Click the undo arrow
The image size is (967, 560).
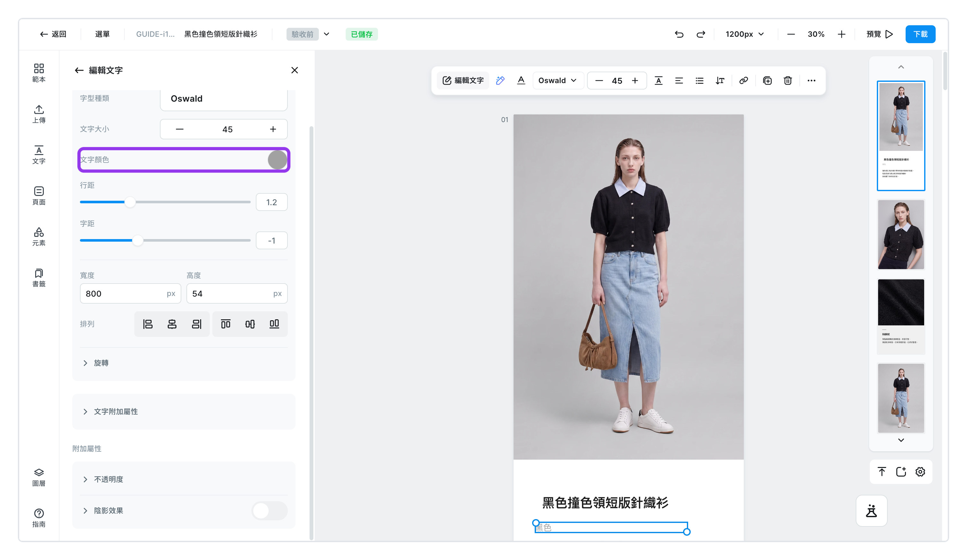(679, 34)
